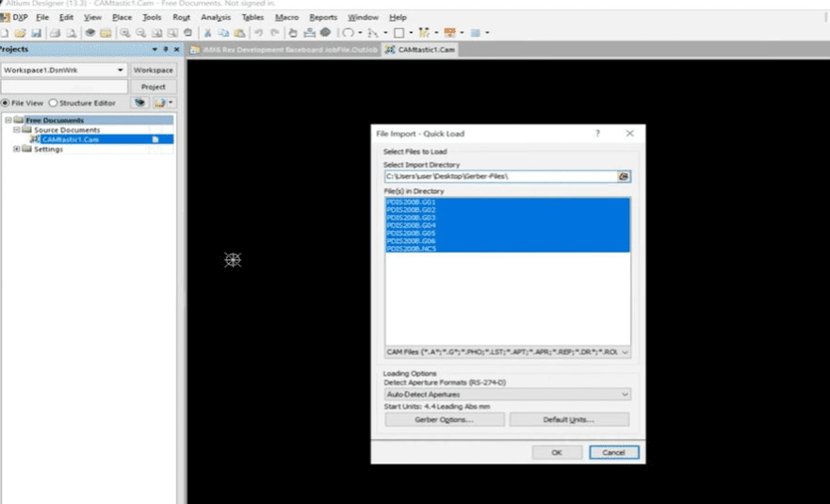Viewport: 830px width, 504px height.
Task: Select the PDIS200B.G06 file
Action: point(412,241)
